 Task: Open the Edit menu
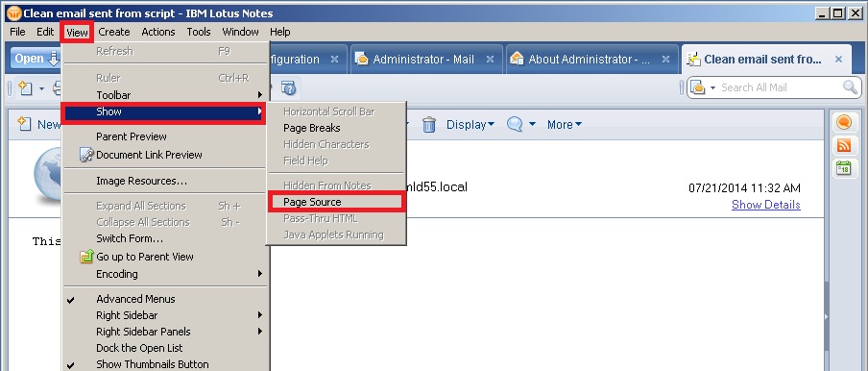pos(45,32)
